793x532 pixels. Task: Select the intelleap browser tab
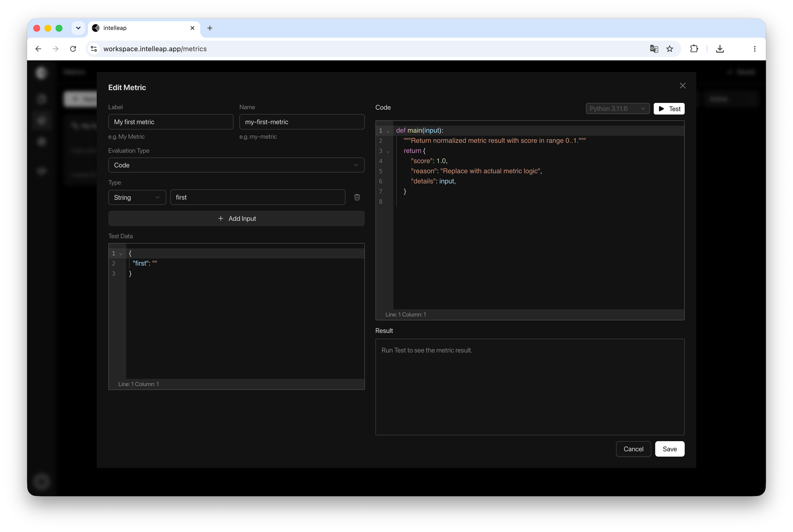[x=144, y=28]
